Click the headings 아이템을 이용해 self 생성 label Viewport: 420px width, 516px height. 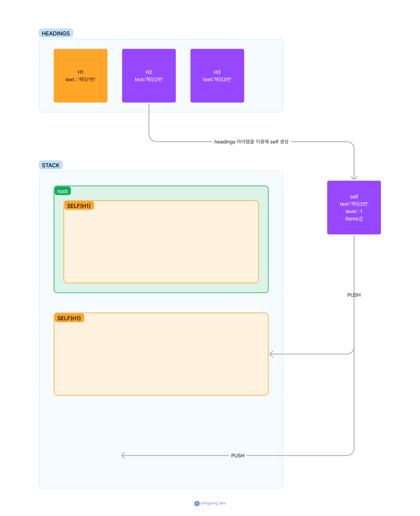(x=251, y=141)
